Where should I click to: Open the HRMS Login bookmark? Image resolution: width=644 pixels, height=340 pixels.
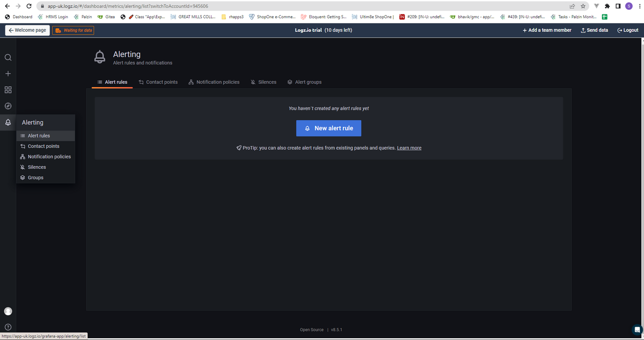click(53, 17)
